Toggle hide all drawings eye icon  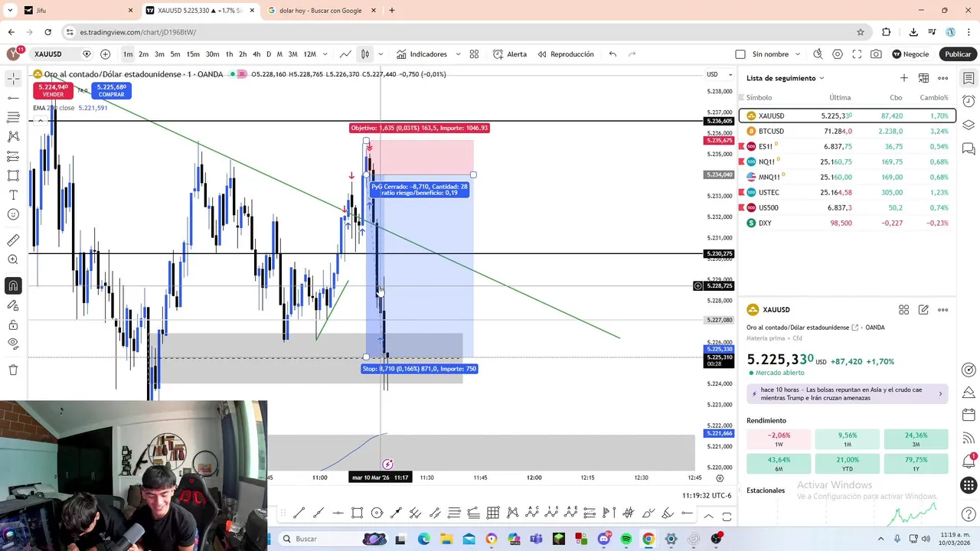tap(13, 344)
